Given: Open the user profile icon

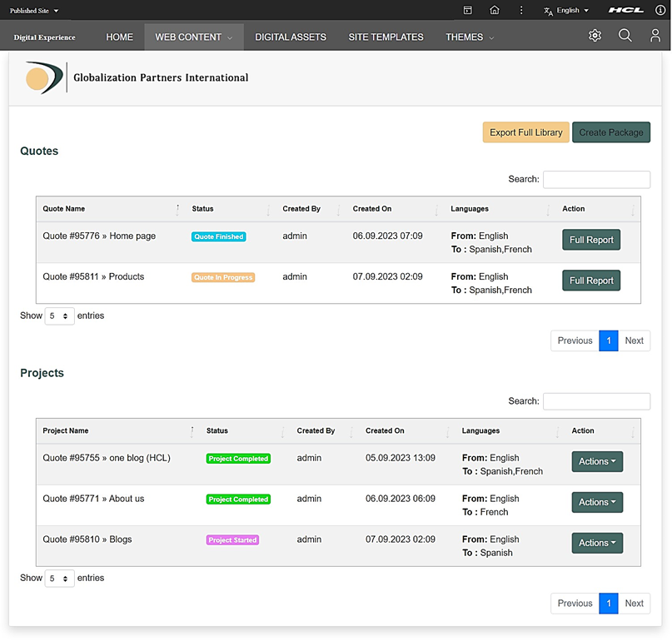Looking at the screenshot, I should coord(655,36).
